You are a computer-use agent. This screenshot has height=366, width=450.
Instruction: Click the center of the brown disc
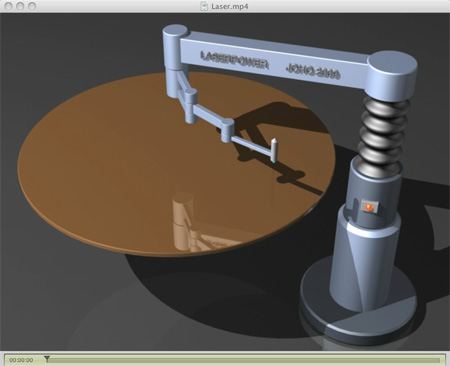click(176, 164)
